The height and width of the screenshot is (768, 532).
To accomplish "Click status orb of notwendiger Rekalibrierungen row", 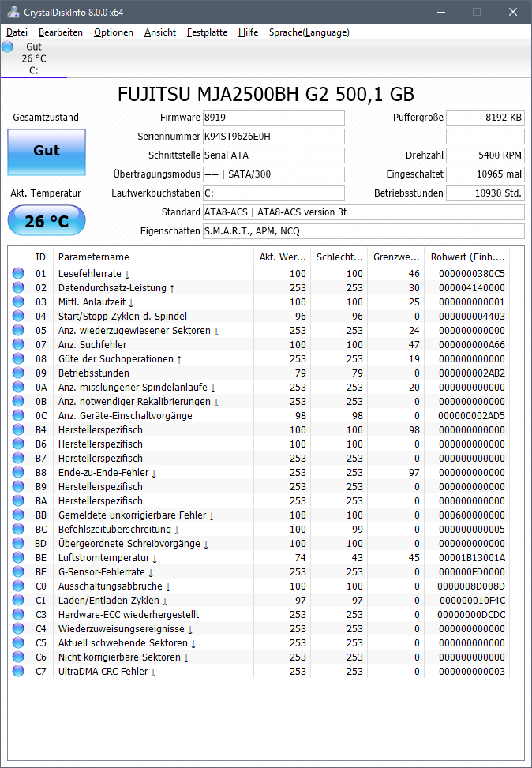I will (x=18, y=401).
